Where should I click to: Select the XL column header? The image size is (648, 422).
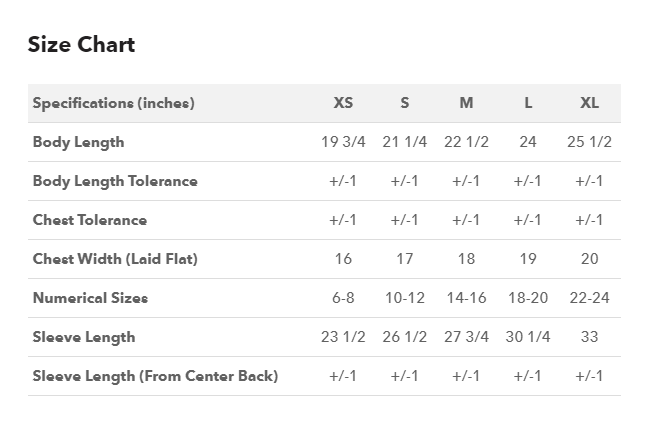coord(589,103)
